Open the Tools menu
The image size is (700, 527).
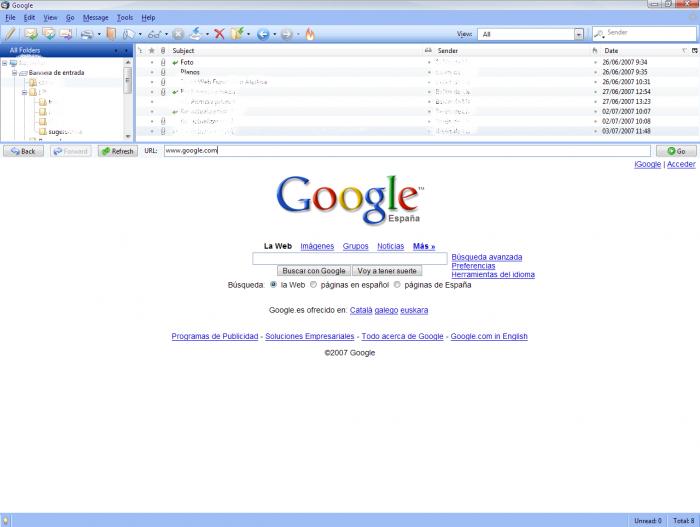click(x=125, y=17)
